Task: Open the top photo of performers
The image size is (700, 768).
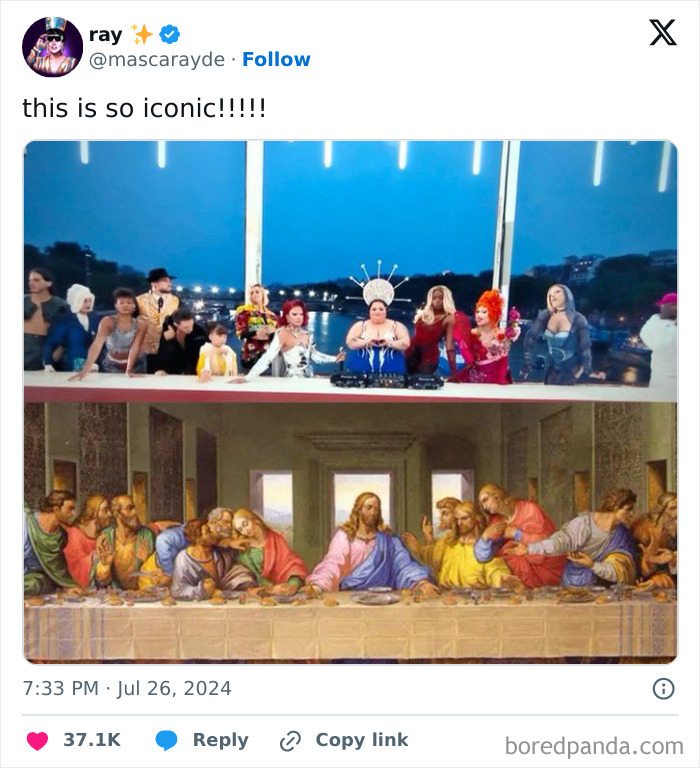Action: [350, 270]
